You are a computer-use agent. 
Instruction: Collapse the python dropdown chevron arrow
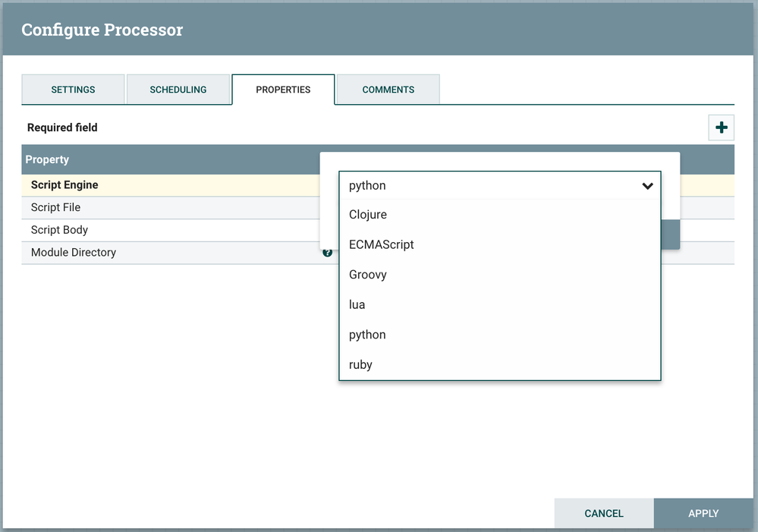pyautogui.click(x=647, y=186)
